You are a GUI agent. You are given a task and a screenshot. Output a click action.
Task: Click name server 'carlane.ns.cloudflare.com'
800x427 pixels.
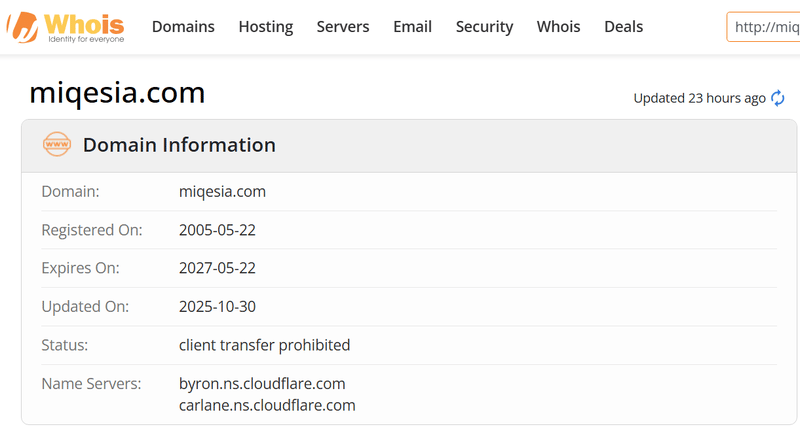[267, 406]
